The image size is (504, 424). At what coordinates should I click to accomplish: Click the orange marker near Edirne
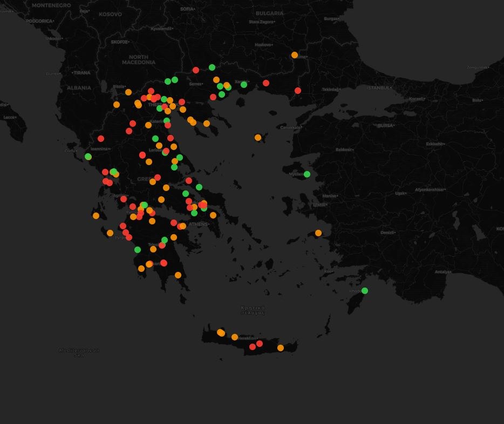click(x=295, y=55)
